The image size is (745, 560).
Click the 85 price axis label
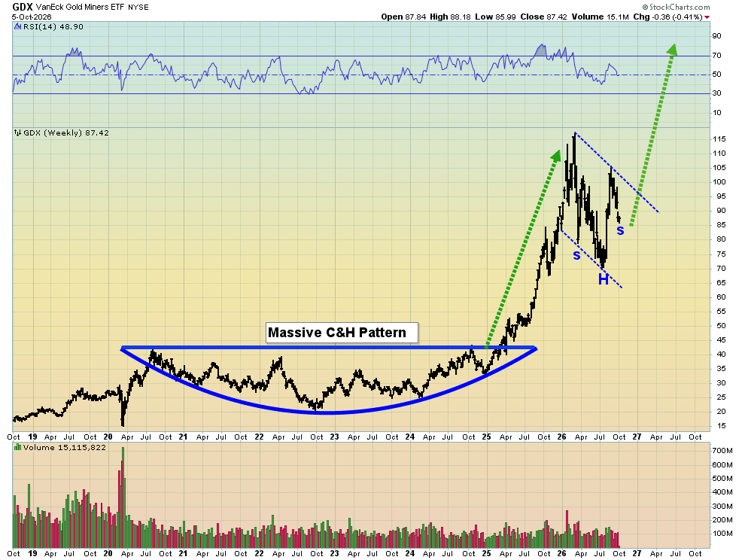click(x=721, y=225)
